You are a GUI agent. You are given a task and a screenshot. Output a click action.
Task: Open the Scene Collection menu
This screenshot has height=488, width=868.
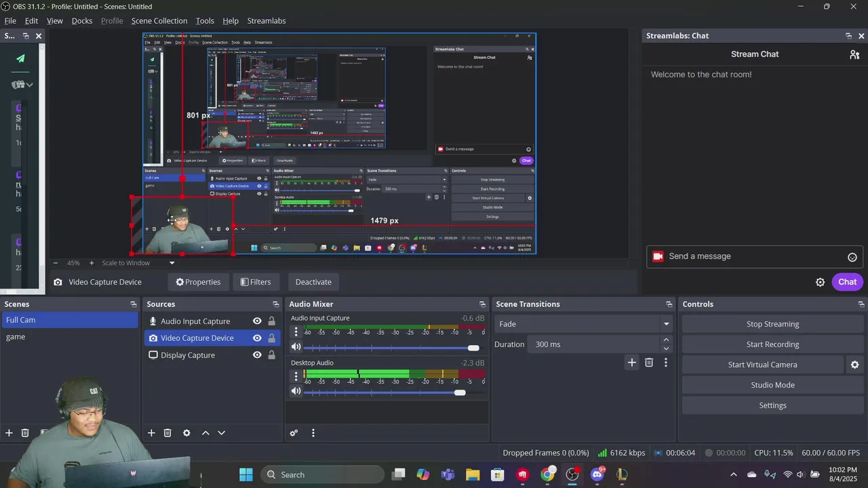pyautogui.click(x=159, y=21)
